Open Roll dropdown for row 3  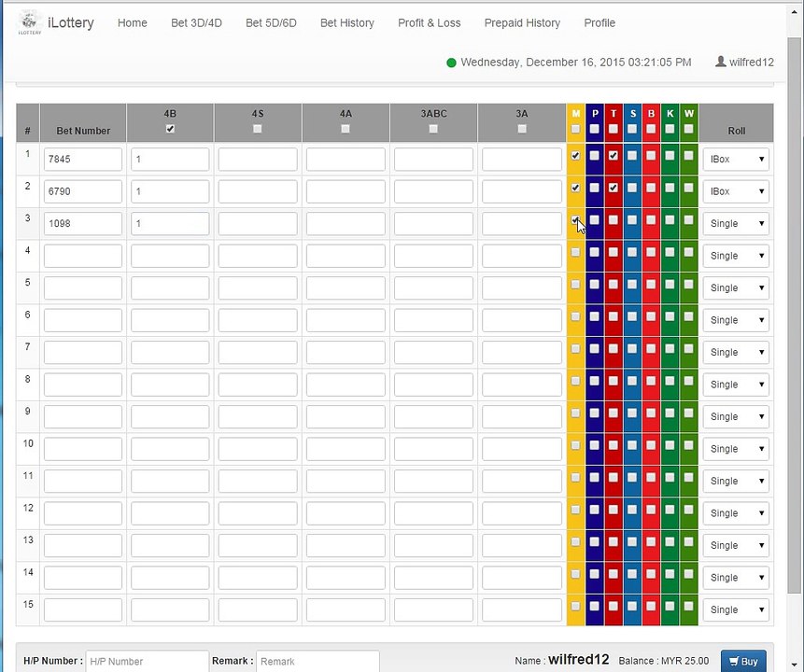point(736,223)
